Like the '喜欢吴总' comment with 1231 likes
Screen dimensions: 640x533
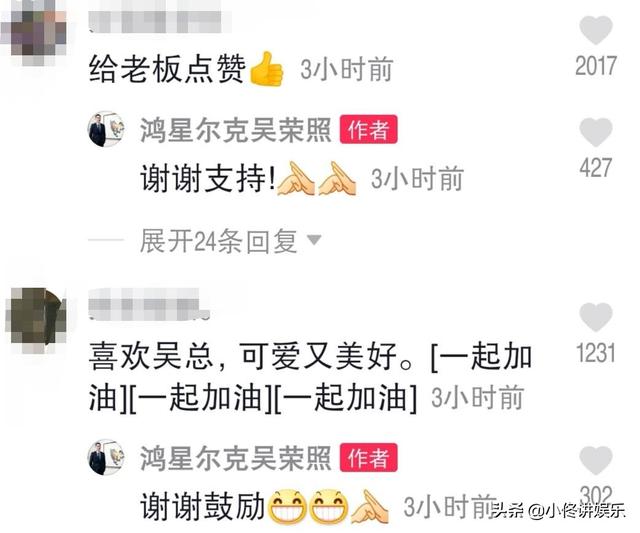click(x=596, y=317)
